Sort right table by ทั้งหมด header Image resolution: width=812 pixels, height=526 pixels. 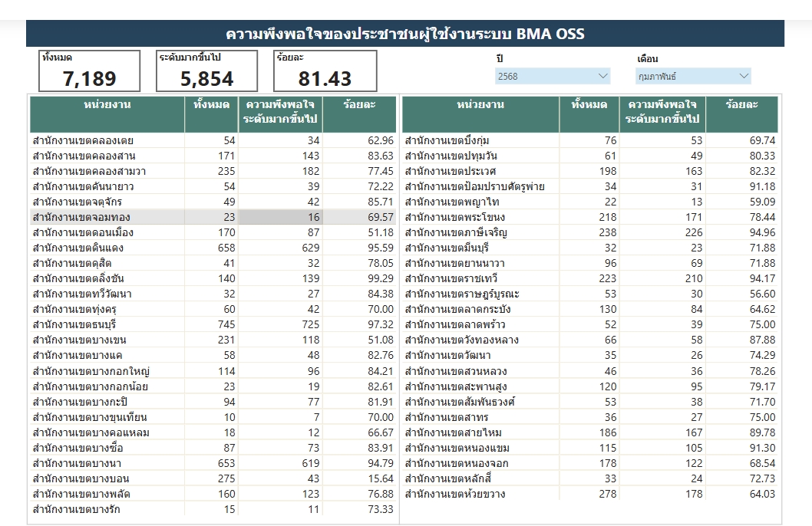point(589,113)
